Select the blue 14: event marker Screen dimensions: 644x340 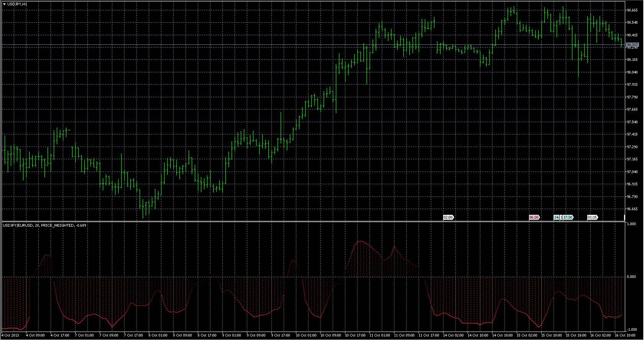point(556,217)
